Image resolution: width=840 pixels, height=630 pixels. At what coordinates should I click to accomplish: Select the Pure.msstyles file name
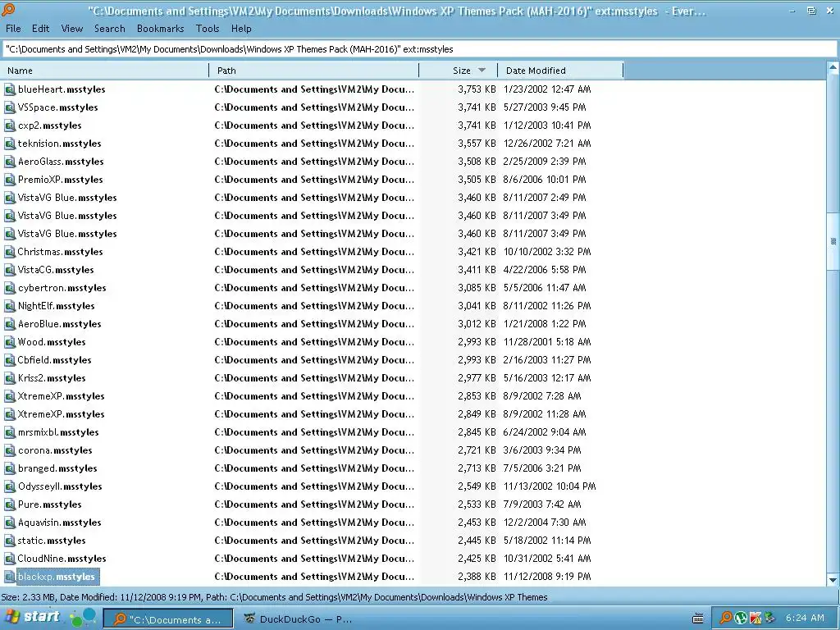pos(50,504)
